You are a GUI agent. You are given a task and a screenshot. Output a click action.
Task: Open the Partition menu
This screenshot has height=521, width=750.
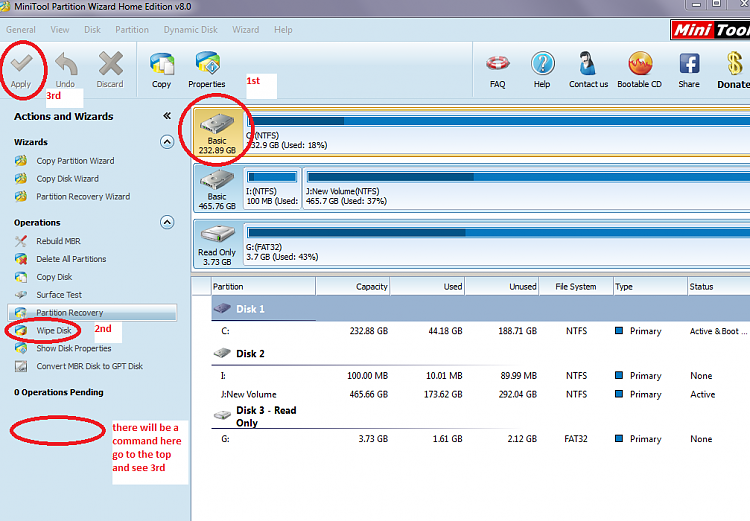[132, 30]
